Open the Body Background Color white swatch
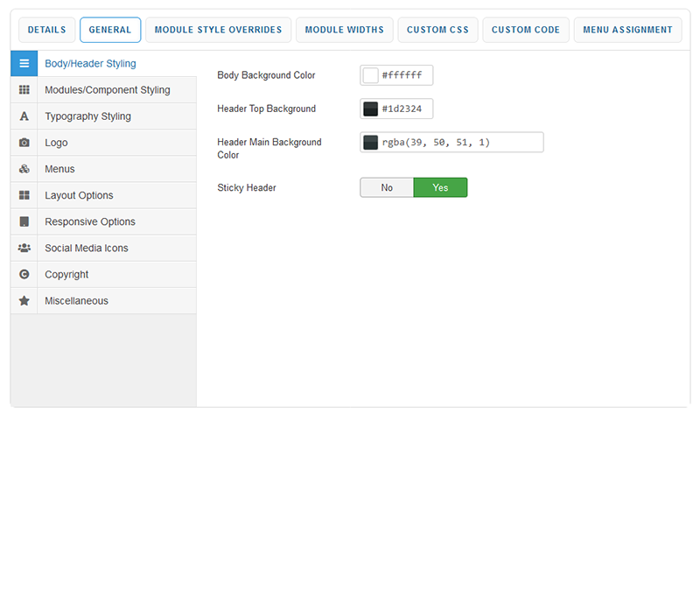 coord(371,75)
